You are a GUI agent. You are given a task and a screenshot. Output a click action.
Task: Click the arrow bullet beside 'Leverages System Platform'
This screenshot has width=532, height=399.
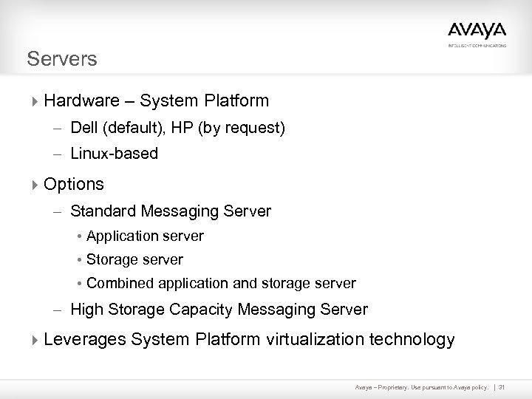point(35,340)
